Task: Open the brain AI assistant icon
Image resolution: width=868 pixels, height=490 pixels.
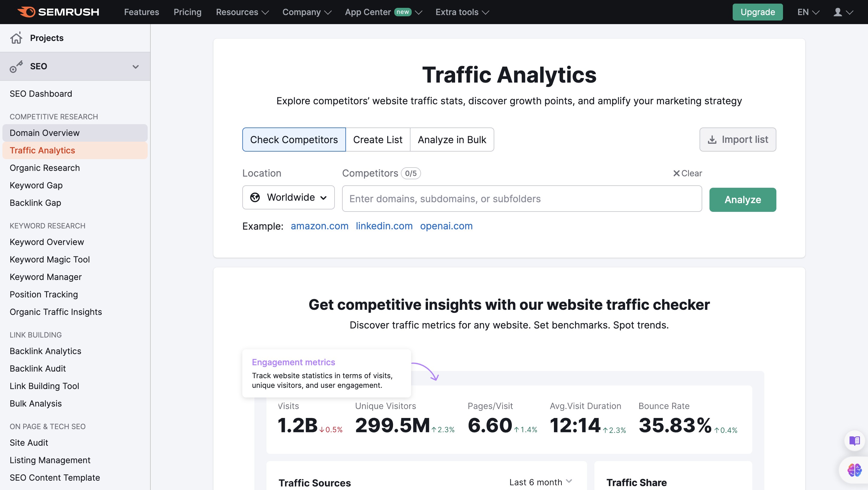Action: [x=854, y=470]
